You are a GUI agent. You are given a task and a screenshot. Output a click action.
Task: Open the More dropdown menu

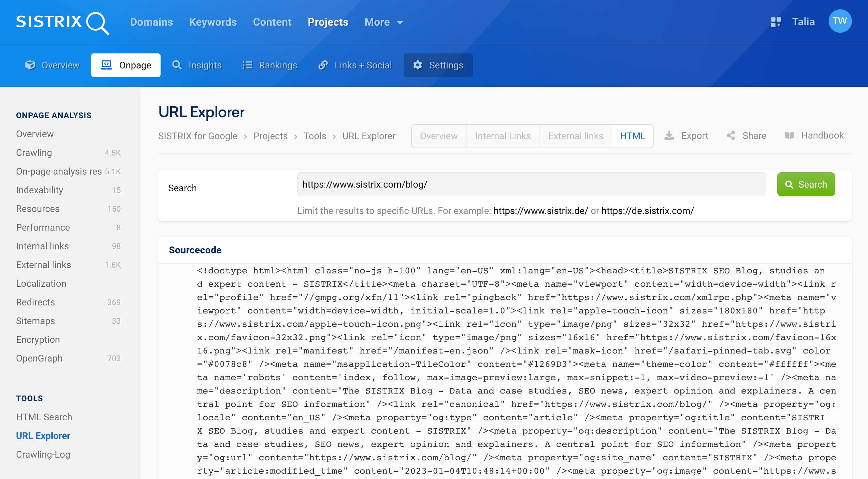pyautogui.click(x=384, y=22)
